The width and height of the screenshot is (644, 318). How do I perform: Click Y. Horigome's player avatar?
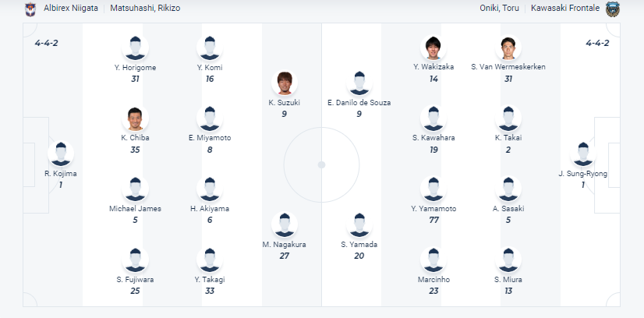[x=135, y=48]
